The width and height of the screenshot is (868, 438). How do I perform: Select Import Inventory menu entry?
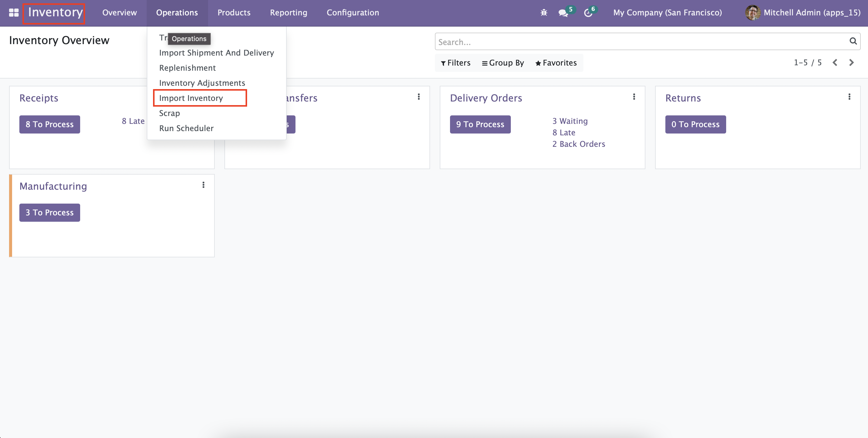pyautogui.click(x=191, y=98)
